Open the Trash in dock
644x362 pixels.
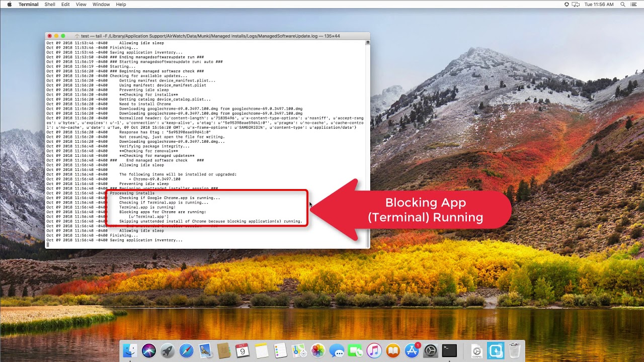(514, 350)
